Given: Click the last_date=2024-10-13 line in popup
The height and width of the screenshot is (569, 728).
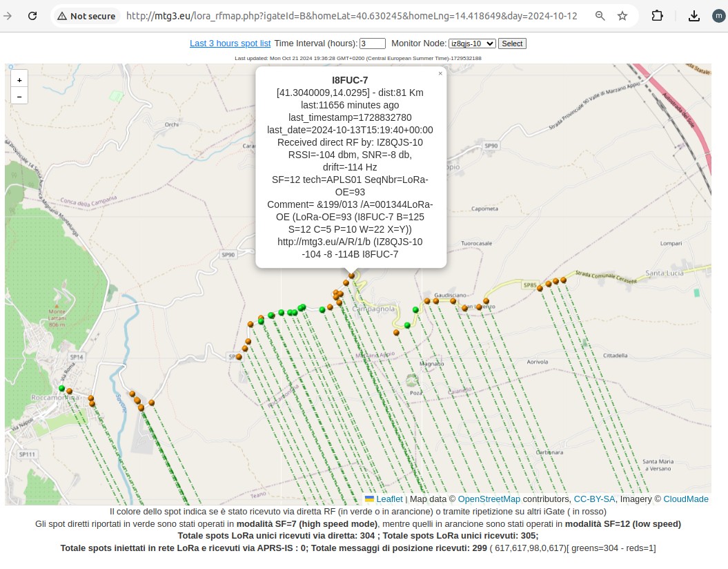Looking at the screenshot, I should 350,130.
